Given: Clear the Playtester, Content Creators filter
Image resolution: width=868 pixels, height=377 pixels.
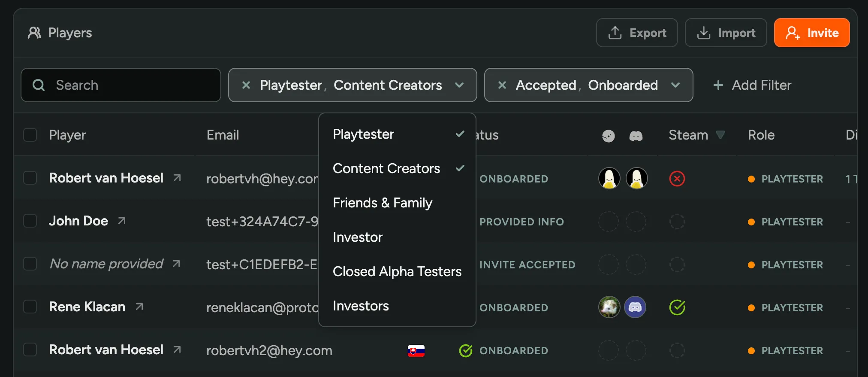Looking at the screenshot, I should 246,85.
